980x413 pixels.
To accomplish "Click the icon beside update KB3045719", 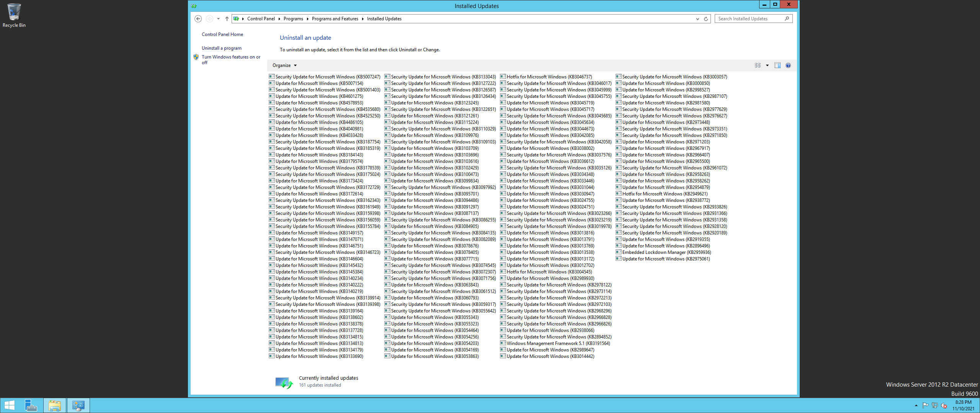I will (x=503, y=102).
